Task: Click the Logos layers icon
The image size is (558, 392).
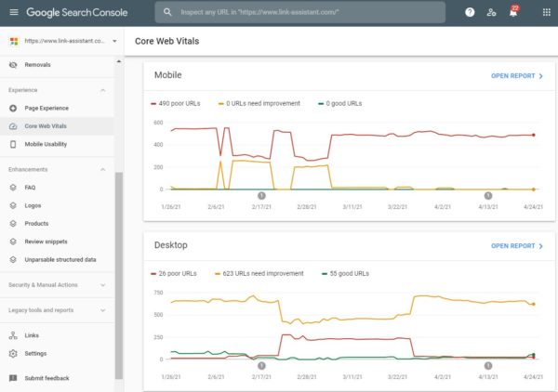Action: pos(13,205)
